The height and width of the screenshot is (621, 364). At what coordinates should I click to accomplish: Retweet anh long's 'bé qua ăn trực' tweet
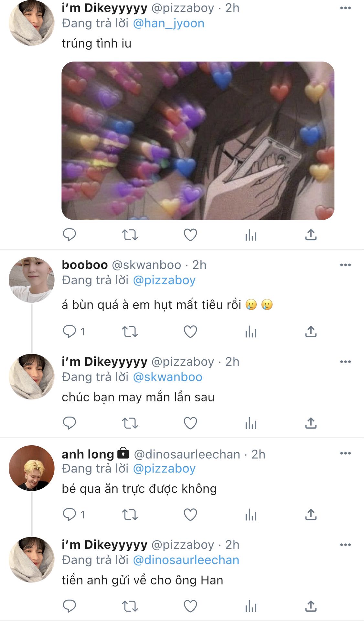pos(130,515)
